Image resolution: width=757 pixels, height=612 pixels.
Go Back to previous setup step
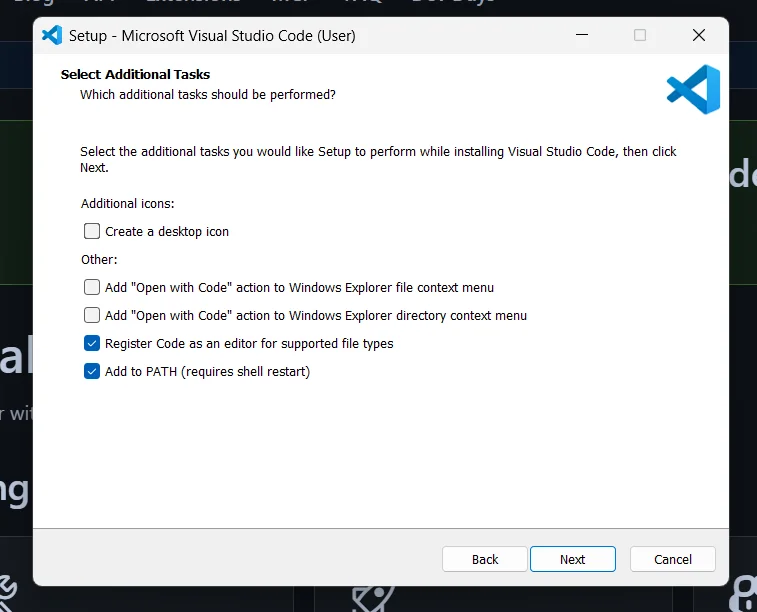485,559
